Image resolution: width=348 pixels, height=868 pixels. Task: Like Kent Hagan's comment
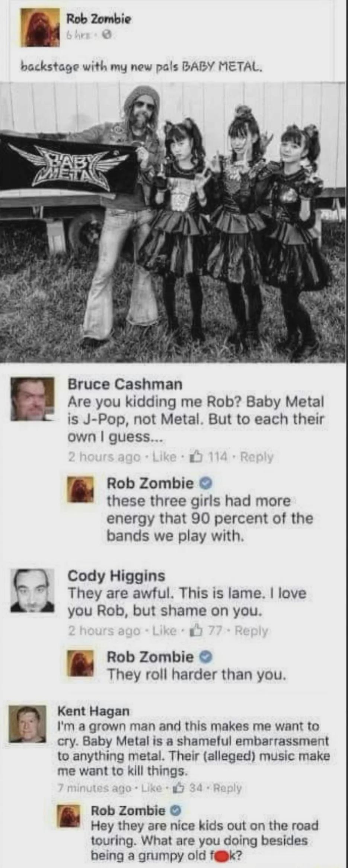tap(151, 788)
